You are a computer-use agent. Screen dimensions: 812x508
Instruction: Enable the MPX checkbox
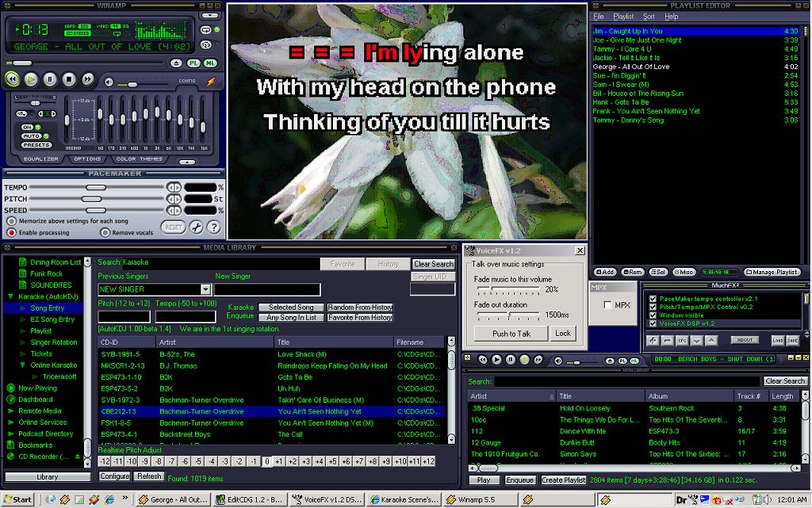(x=607, y=305)
